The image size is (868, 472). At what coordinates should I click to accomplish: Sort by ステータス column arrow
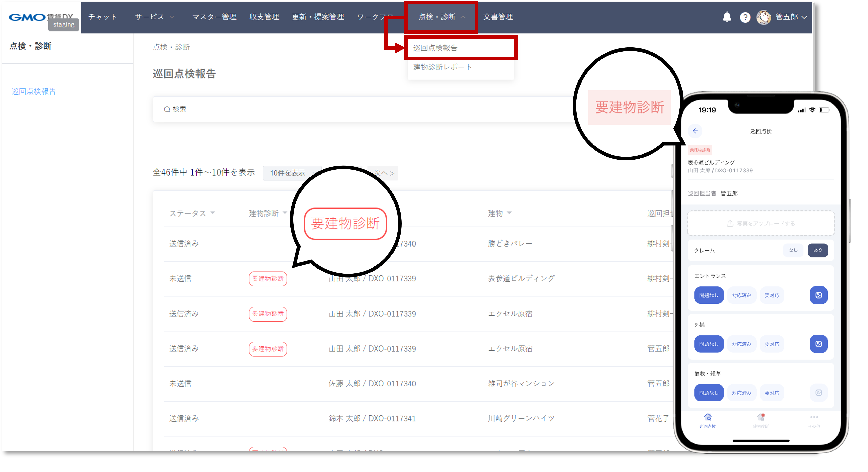pyautogui.click(x=213, y=213)
